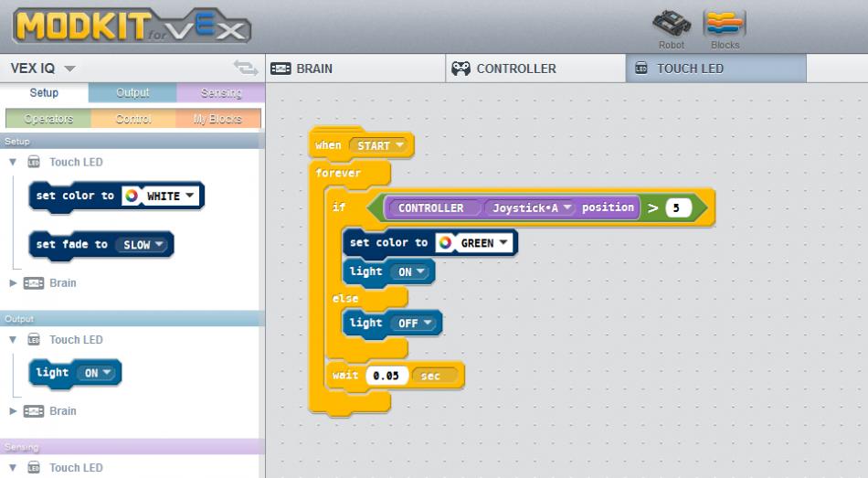The width and height of the screenshot is (868, 478).
Task: Click the swap arrows icon beside VEX IQ
Action: (245, 68)
